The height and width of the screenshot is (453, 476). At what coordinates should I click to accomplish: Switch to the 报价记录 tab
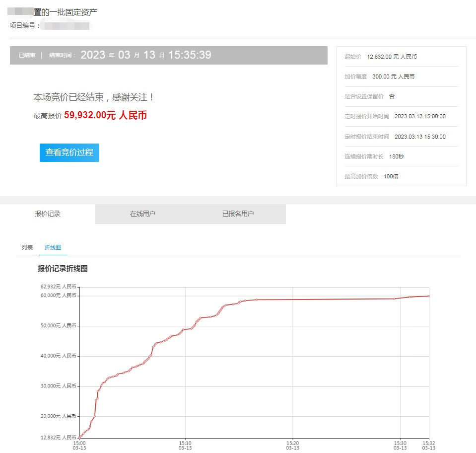coord(48,214)
